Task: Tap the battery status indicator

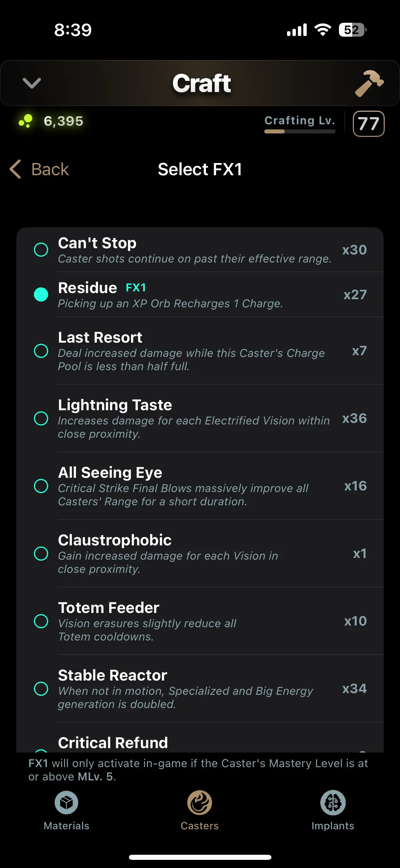Action: coord(352,30)
